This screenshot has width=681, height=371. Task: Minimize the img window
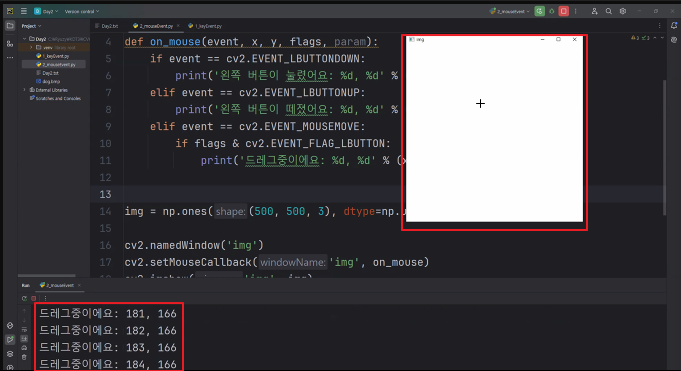point(542,40)
